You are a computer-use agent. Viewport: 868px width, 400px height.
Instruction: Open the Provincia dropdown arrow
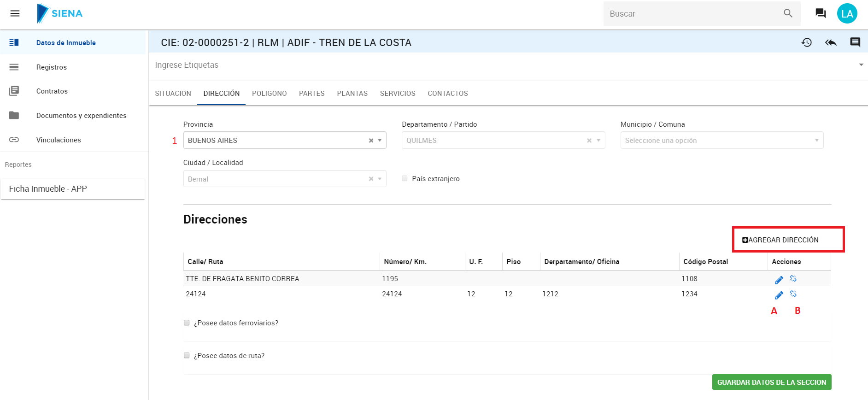[x=380, y=141]
